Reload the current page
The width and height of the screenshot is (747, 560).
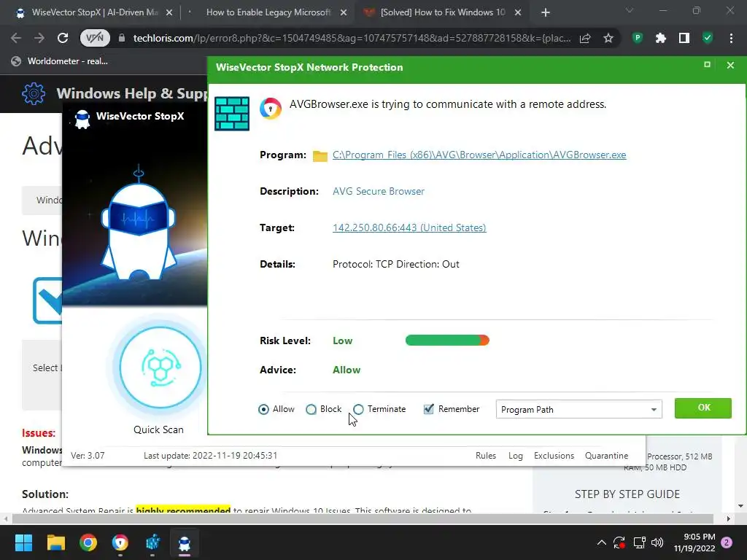(x=63, y=38)
